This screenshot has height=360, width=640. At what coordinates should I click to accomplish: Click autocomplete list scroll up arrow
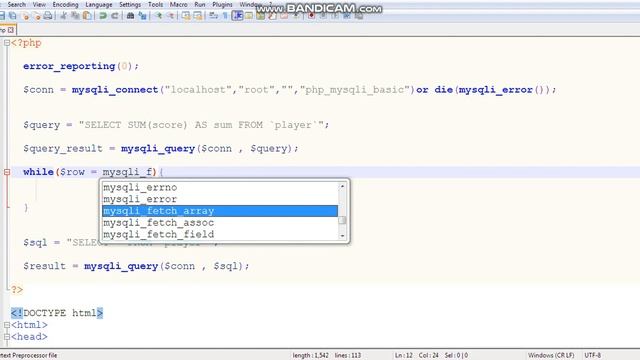tap(342, 186)
